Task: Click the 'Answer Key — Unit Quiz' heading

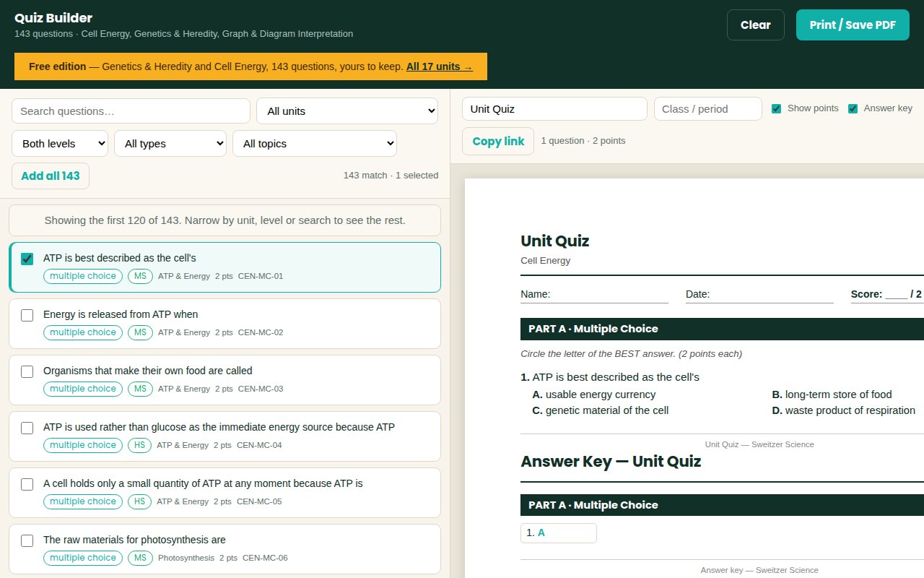Action: [x=611, y=461]
